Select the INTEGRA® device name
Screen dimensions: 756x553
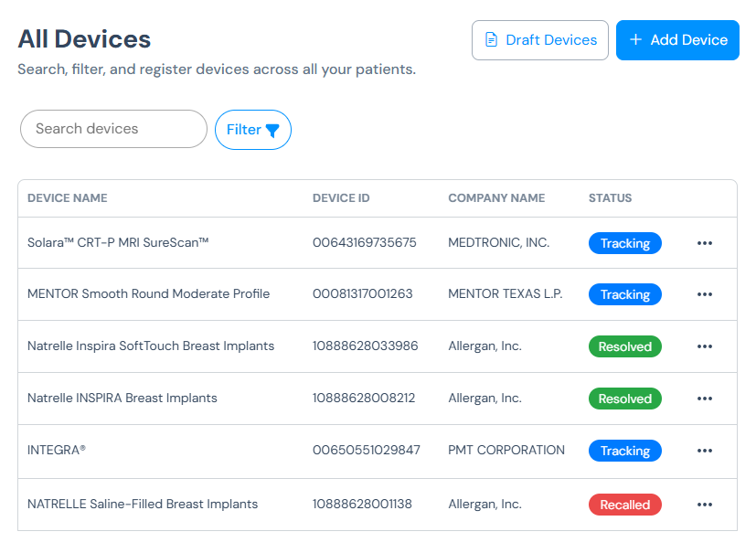pyautogui.click(x=57, y=450)
